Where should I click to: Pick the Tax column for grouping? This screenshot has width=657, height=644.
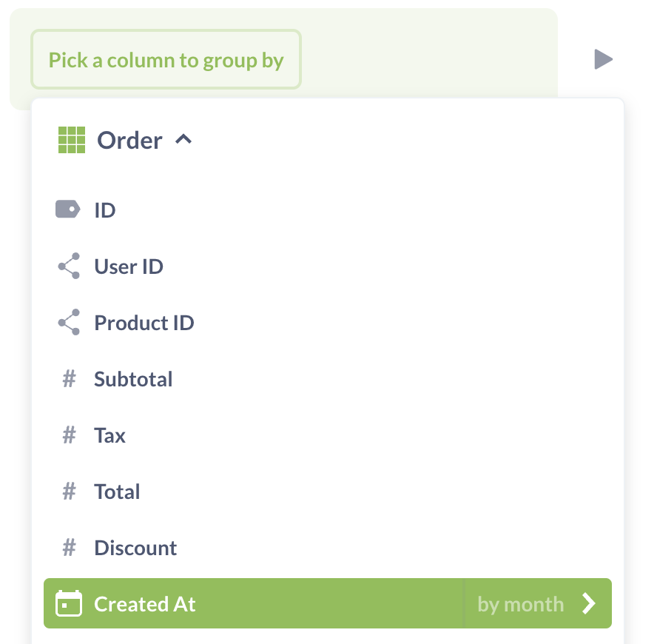click(x=109, y=435)
